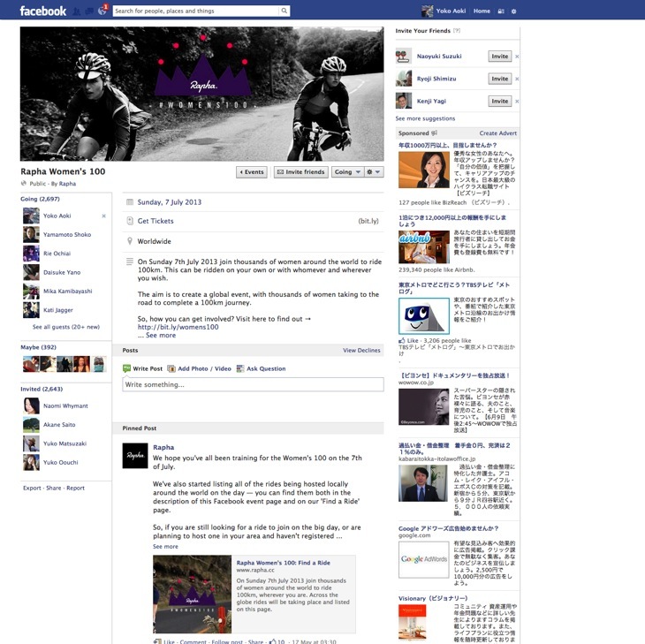Click By Rapha host link
This screenshot has height=644, width=645.
point(67,184)
